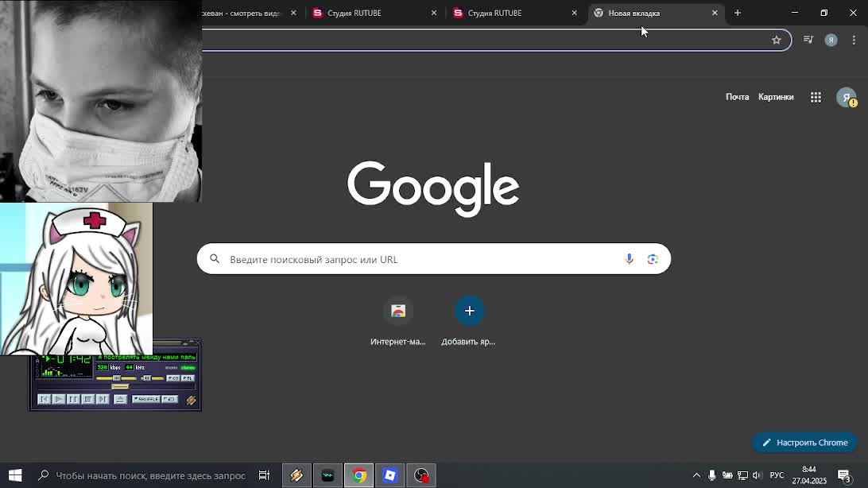Open the microphone icon in the system tray
The image size is (868, 488).
tap(712, 475)
